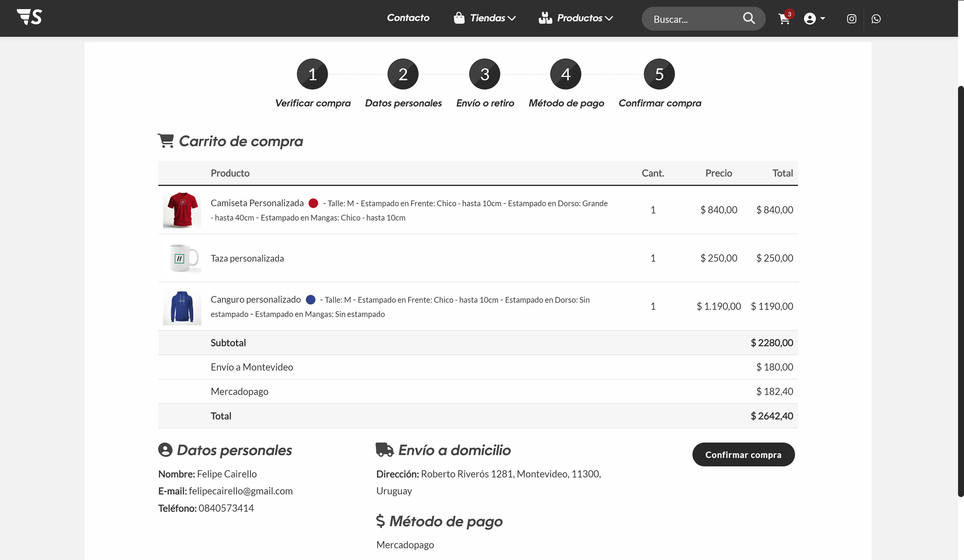Open the Instagram icon link

click(x=851, y=19)
